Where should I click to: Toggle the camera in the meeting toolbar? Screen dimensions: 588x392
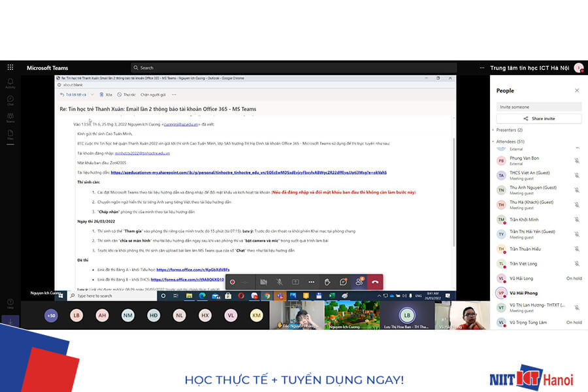pyautogui.click(x=263, y=282)
